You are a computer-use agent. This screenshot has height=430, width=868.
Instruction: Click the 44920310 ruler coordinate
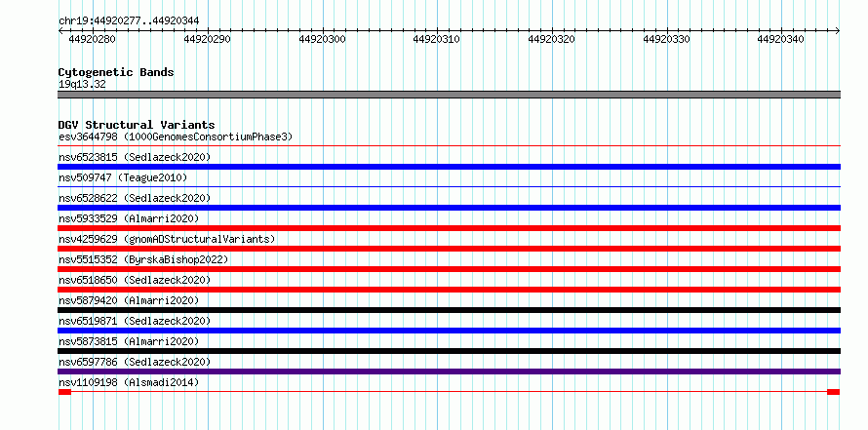click(437, 39)
